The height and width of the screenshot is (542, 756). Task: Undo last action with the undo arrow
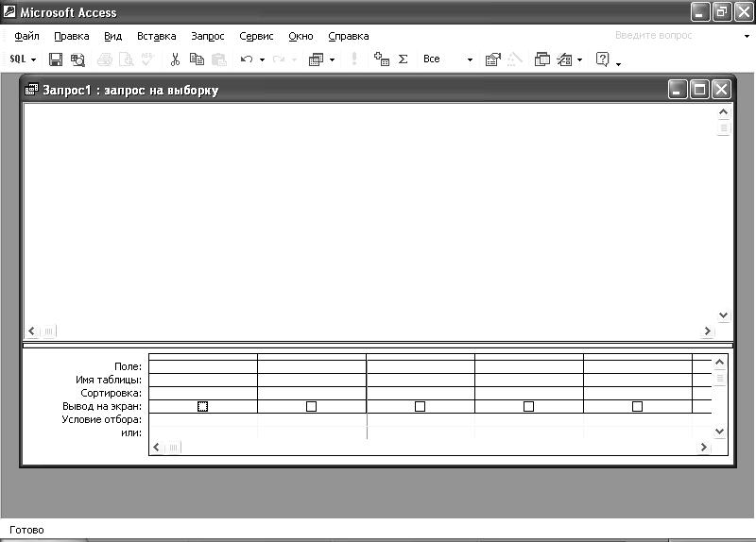pos(247,59)
